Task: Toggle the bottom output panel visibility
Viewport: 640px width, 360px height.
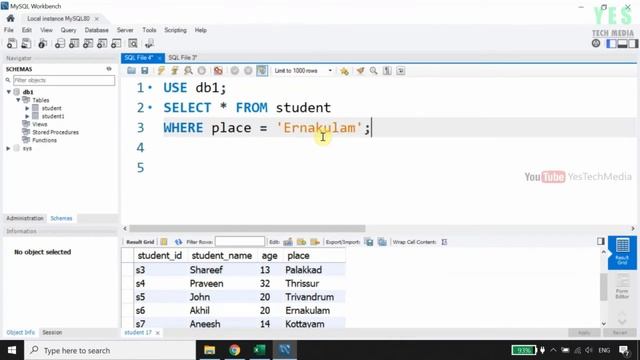Action: 622,43
